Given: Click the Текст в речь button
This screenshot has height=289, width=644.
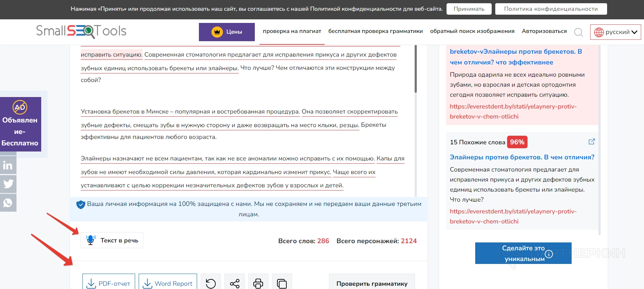Looking at the screenshot, I should (x=112, y=240).
